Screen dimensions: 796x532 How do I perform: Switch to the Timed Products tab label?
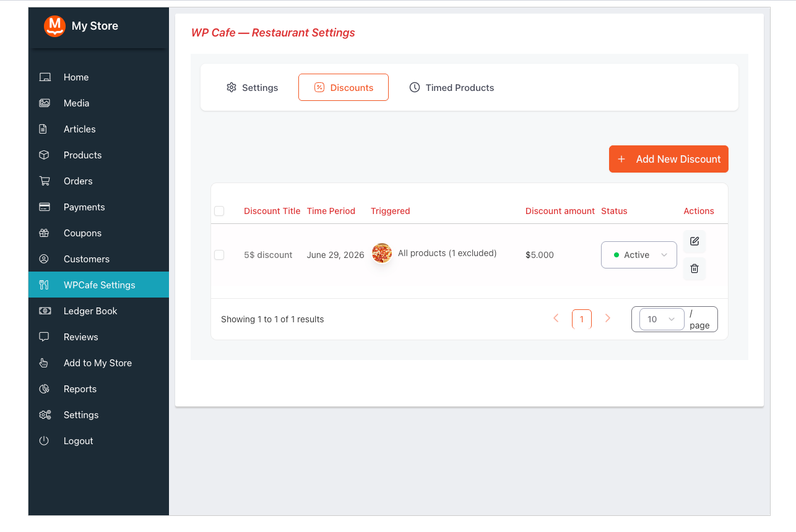tap(460, 88)
